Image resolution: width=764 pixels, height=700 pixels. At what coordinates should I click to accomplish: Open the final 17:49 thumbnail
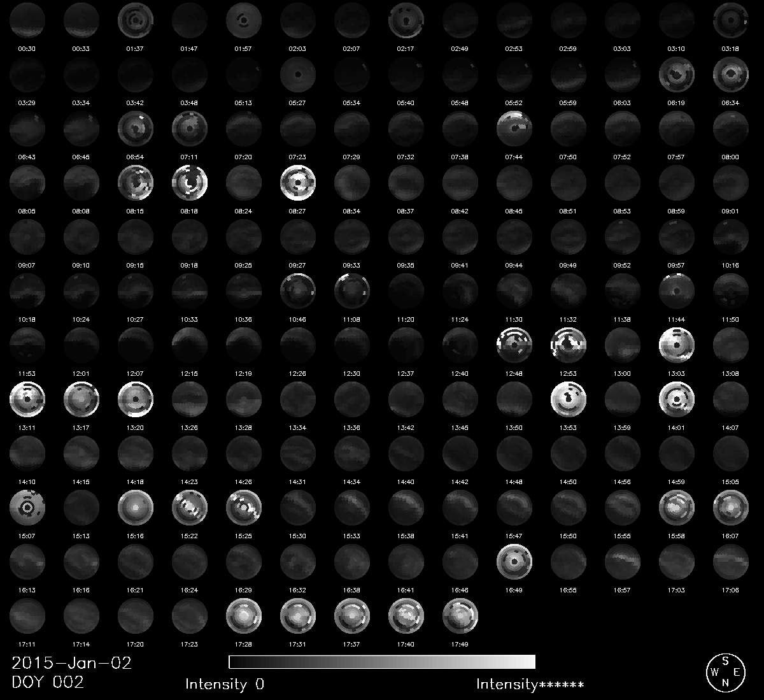click(x=460, y=616)
